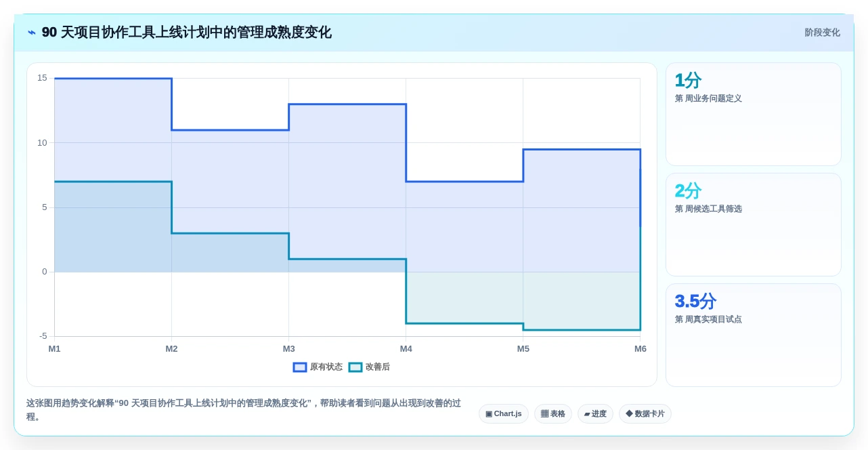
Task: Select the 表格 tag chip
Action: coord(553,414)
